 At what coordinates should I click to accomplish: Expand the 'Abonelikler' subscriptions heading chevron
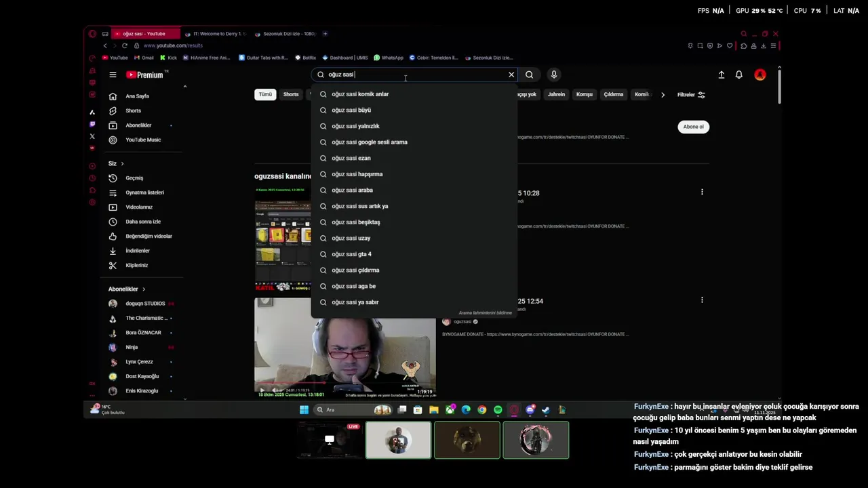click(x=144, y=289)
